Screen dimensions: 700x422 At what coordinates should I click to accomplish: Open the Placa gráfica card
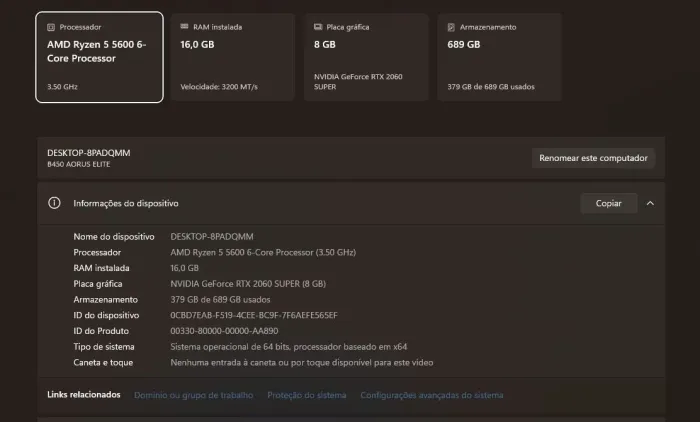[x=366, y=57]
